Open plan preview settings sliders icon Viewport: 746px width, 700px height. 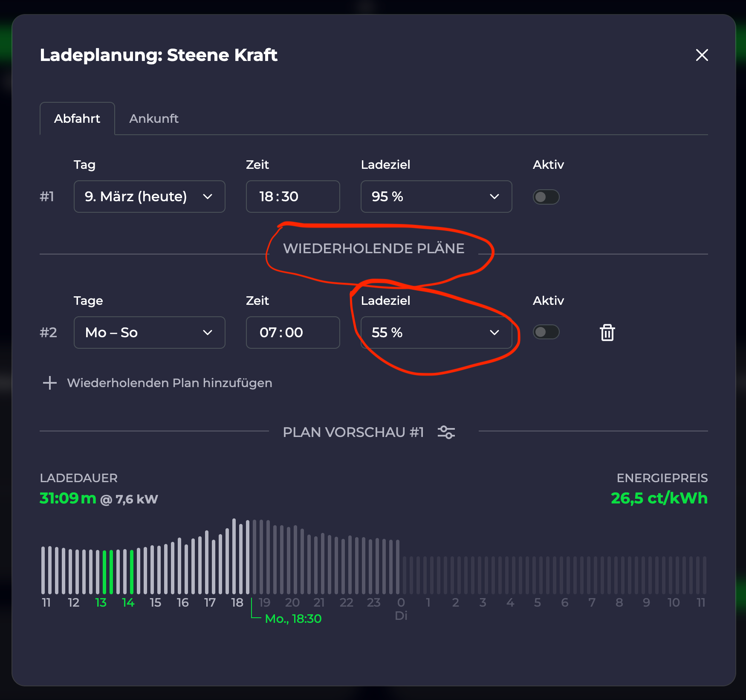coord(446,432)
